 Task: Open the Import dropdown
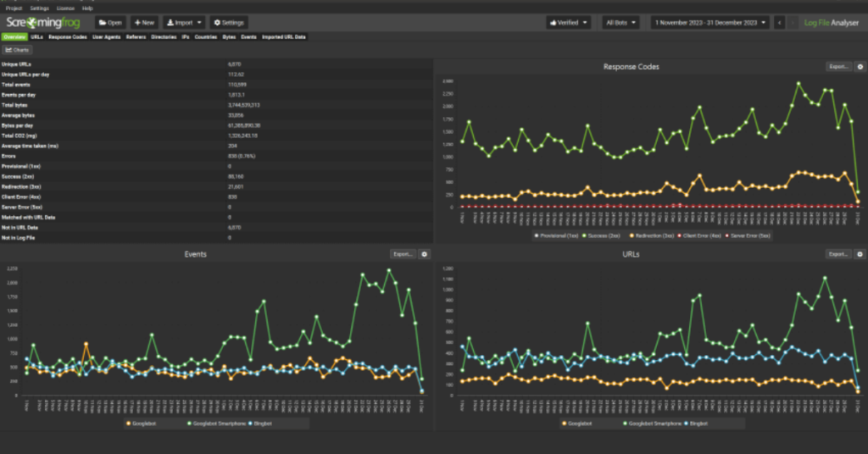[184, 23]
